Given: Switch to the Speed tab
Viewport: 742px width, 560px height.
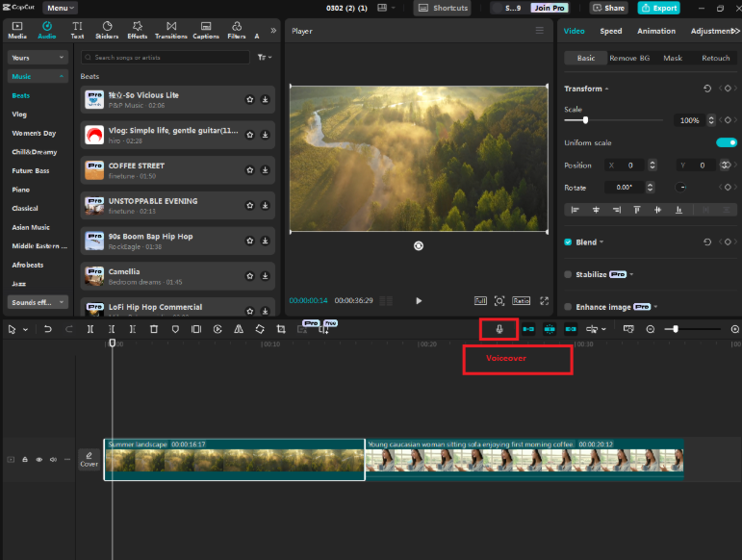Looking at the screenshot, I should coord(611,31).
